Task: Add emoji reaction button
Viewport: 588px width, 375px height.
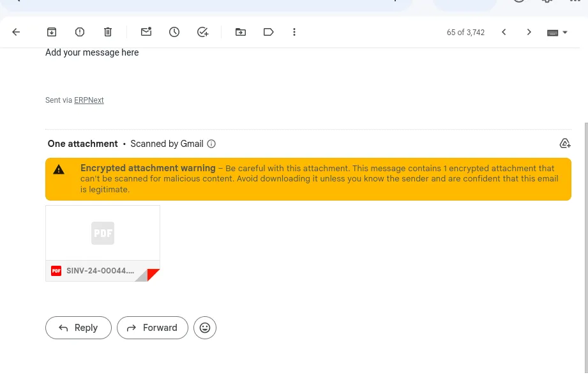Action: tap(205, 328)
